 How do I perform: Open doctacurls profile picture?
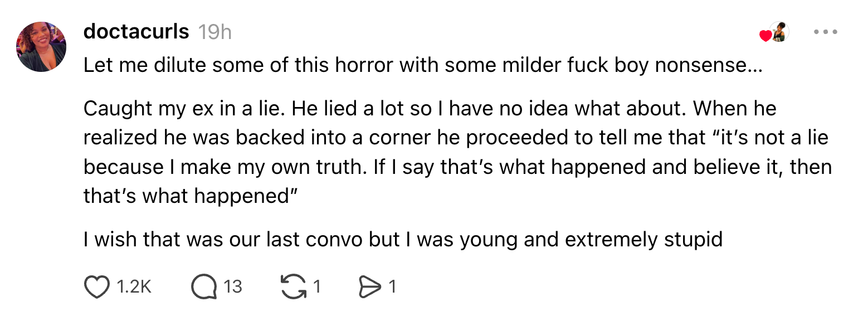[41, 47]
